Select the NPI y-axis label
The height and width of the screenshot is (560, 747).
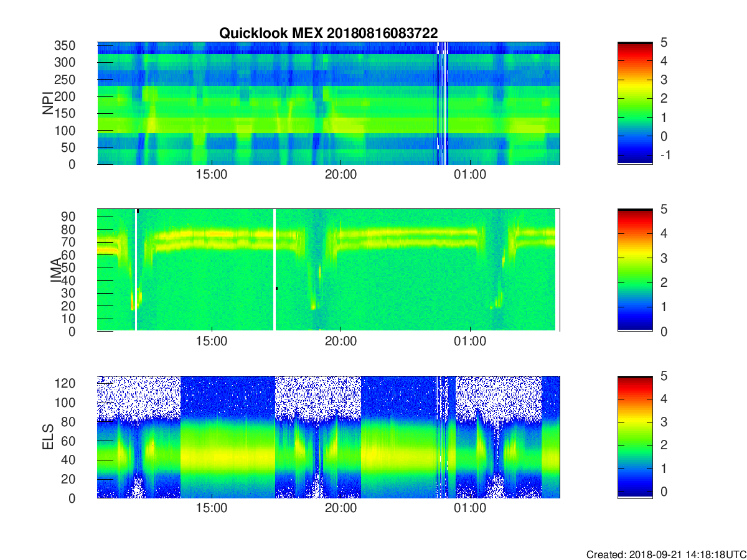47,103
